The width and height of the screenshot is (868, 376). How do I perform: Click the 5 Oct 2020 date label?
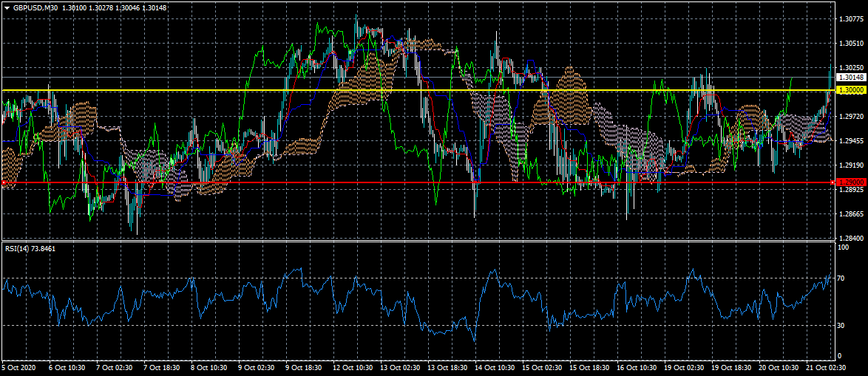[x=18, y=368]
